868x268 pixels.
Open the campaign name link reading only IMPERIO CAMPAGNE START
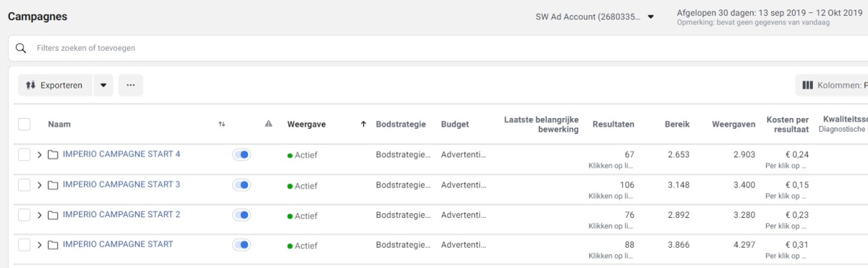point(118,244)
